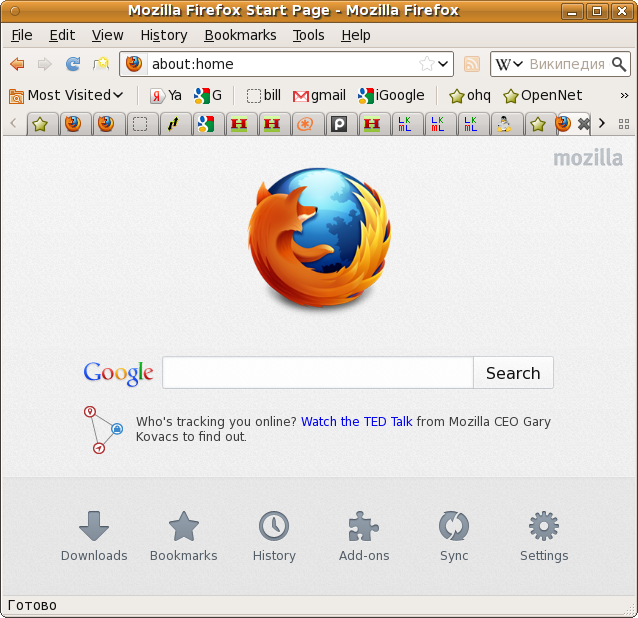Open the History menu
Screen dimensions: 638x618
[164, 35]
